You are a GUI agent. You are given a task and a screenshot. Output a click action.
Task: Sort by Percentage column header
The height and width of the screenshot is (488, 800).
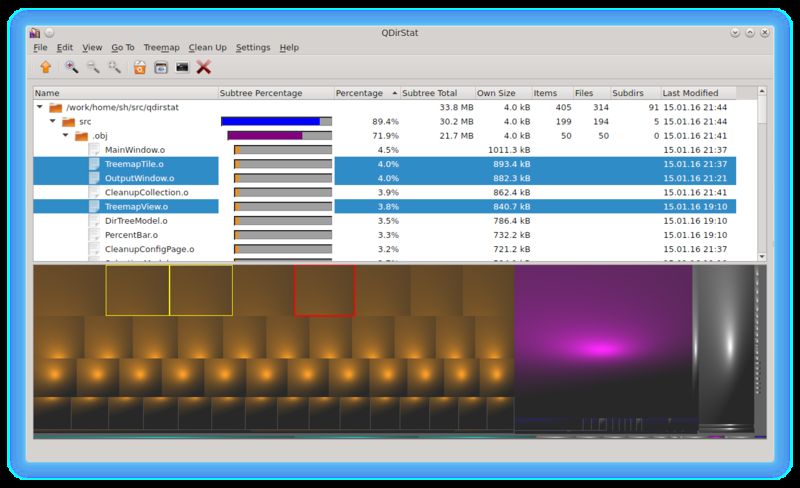(367, 93)
